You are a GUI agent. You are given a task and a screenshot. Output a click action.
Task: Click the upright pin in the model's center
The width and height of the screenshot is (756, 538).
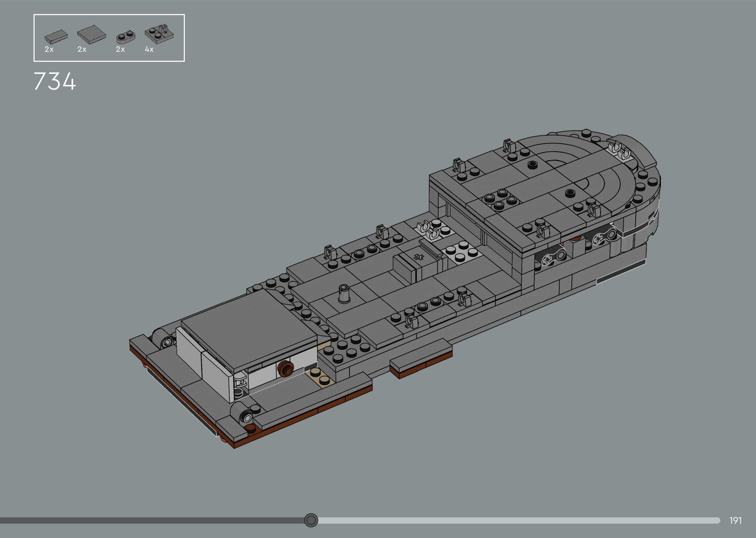pyautogui.click(x=344, y=295)
